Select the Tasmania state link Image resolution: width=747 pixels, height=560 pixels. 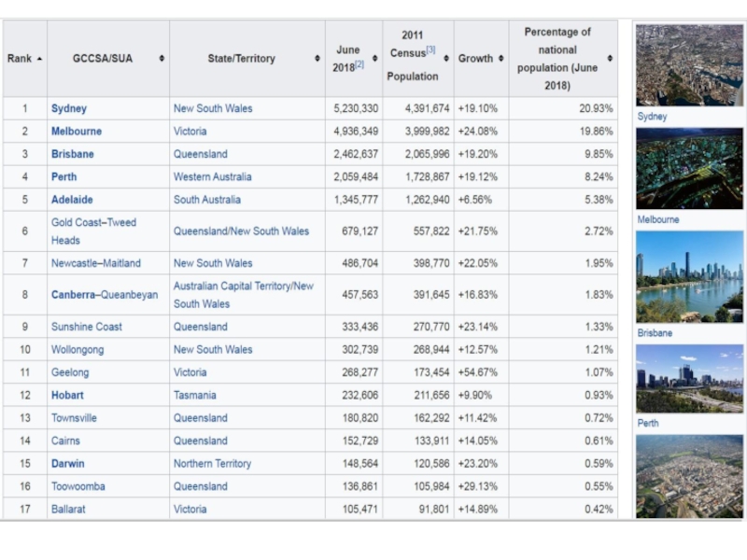[x=194, y=396]
